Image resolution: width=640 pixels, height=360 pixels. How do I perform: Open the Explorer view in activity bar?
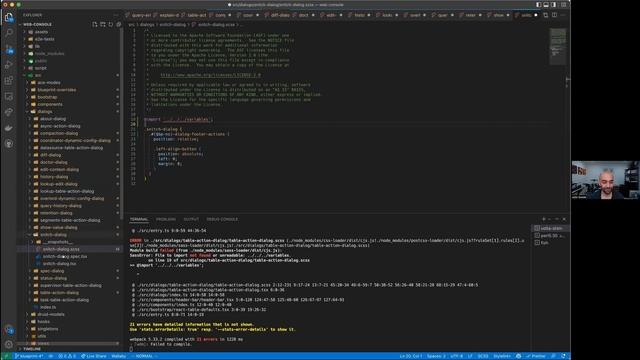9,17
